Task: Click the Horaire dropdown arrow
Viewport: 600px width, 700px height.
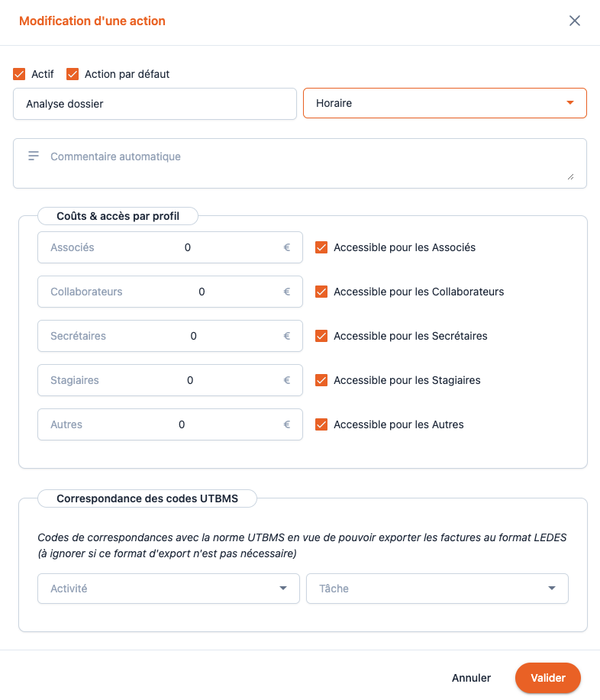Action: tap(569, 103)
